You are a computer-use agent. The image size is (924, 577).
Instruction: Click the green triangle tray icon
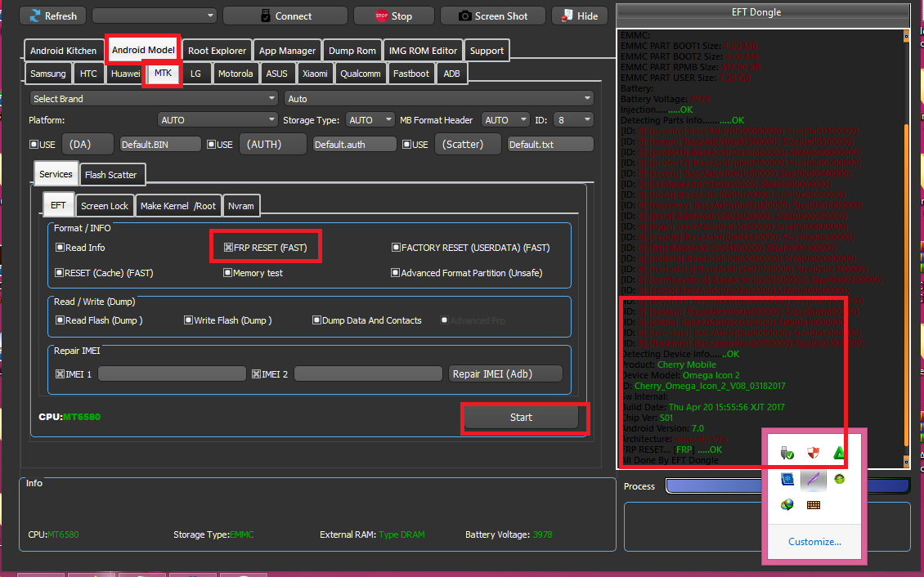[839, 453]
